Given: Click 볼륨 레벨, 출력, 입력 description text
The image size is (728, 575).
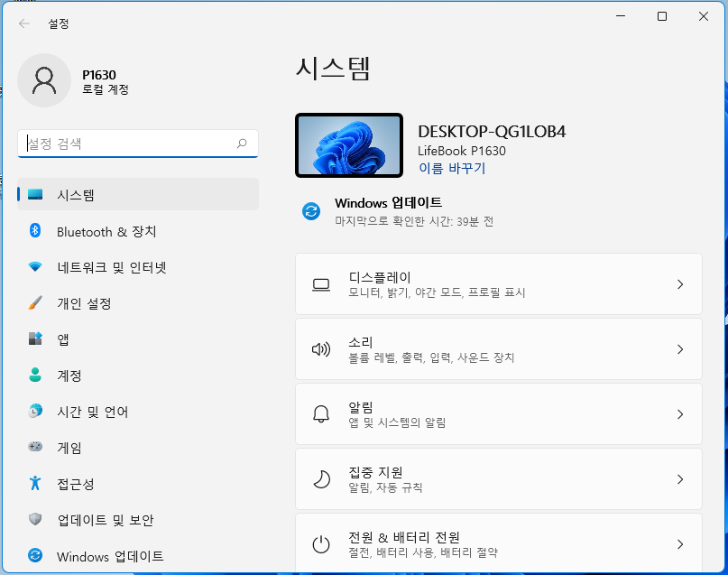Looking at the screenshot, I should [431, 357].
